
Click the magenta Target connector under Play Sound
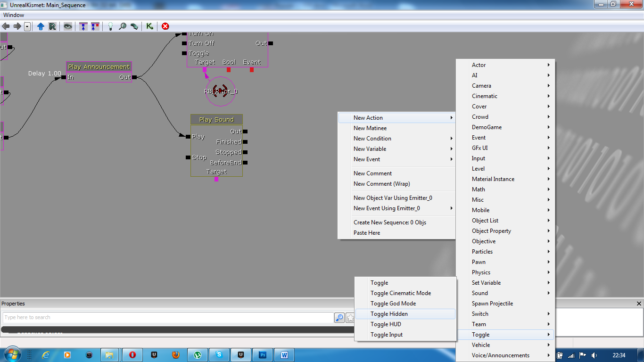(x=216, y=179)
